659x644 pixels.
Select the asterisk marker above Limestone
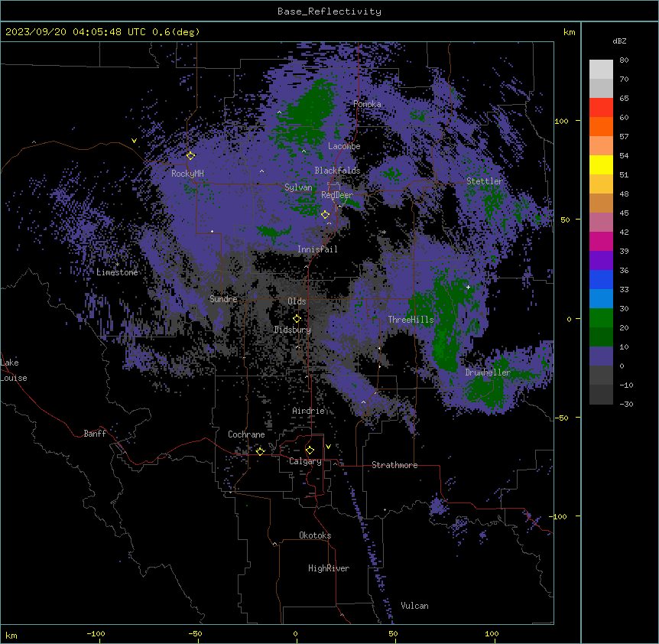117,265
